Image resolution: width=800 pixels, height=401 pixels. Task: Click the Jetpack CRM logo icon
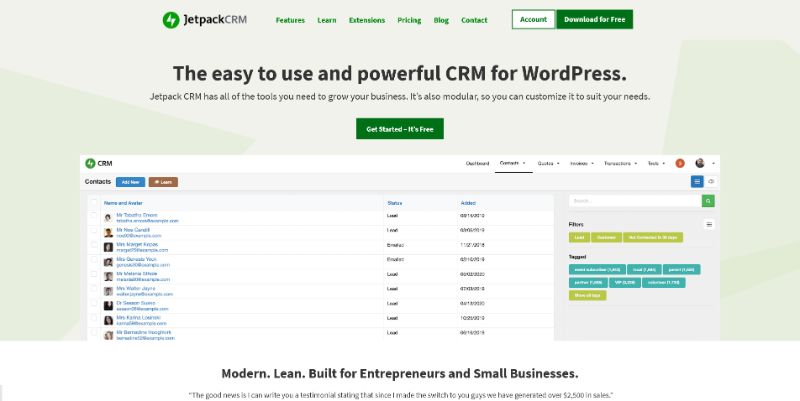click(171, 20)
